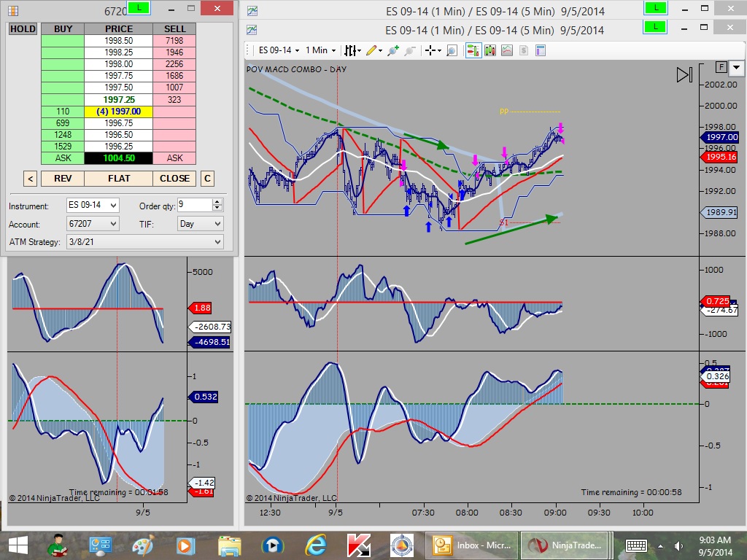Click the chart icon in second title bar
The height and width of the screenshot is (560, 747).
[252, 30]
